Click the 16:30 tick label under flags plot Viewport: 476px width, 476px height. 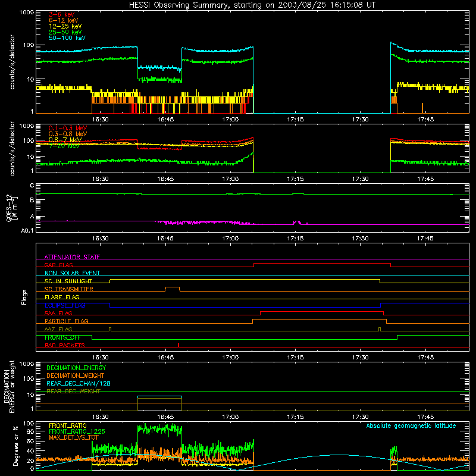coord(100,358)
